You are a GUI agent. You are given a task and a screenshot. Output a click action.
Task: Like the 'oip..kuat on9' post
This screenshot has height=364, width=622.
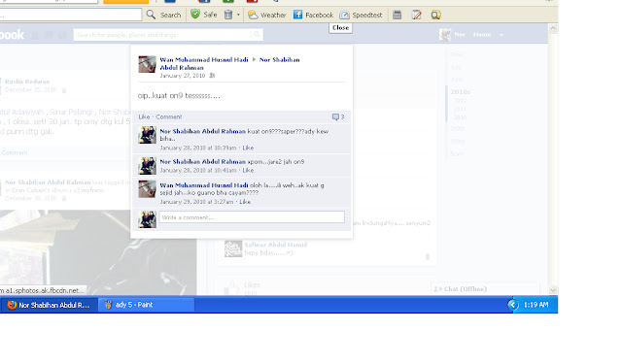pyautogui.click(x=144, y=116)
